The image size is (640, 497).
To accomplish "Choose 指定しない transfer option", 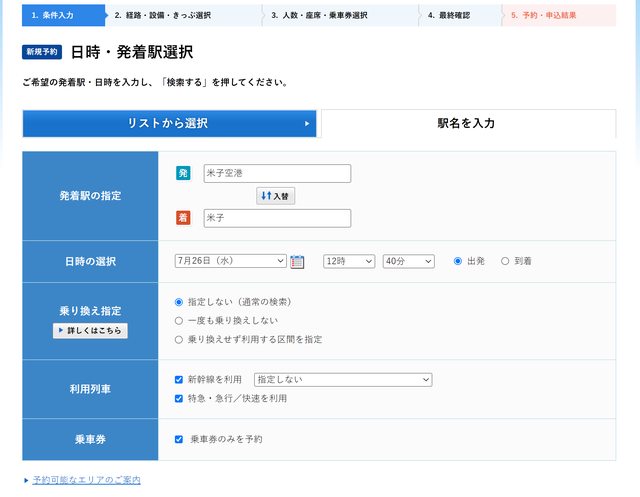I will click(x=179, y=301).
